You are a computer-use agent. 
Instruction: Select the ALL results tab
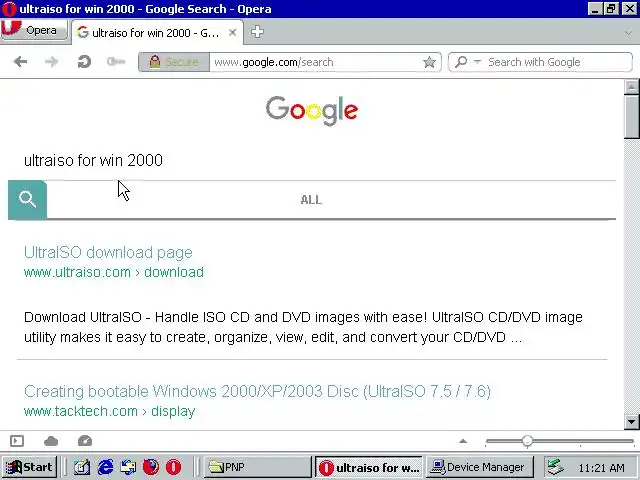click(311, 200)
